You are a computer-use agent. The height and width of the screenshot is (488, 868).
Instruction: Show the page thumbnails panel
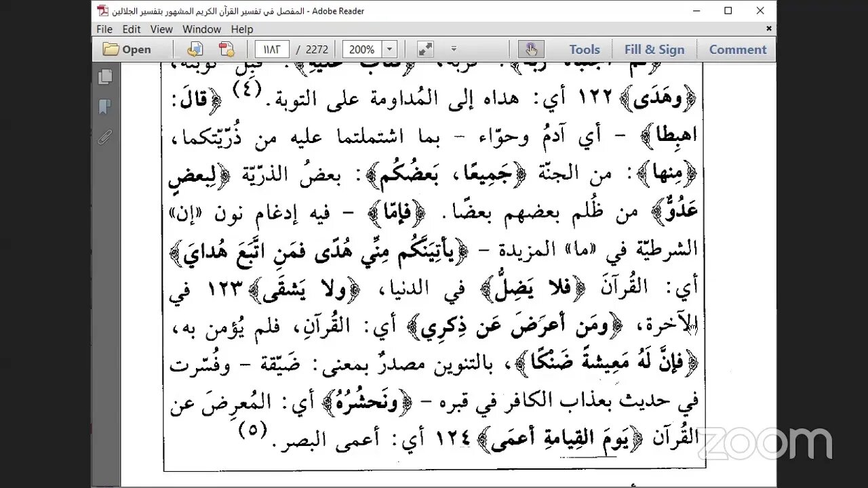pyautogui.click(x=105, y=77)
